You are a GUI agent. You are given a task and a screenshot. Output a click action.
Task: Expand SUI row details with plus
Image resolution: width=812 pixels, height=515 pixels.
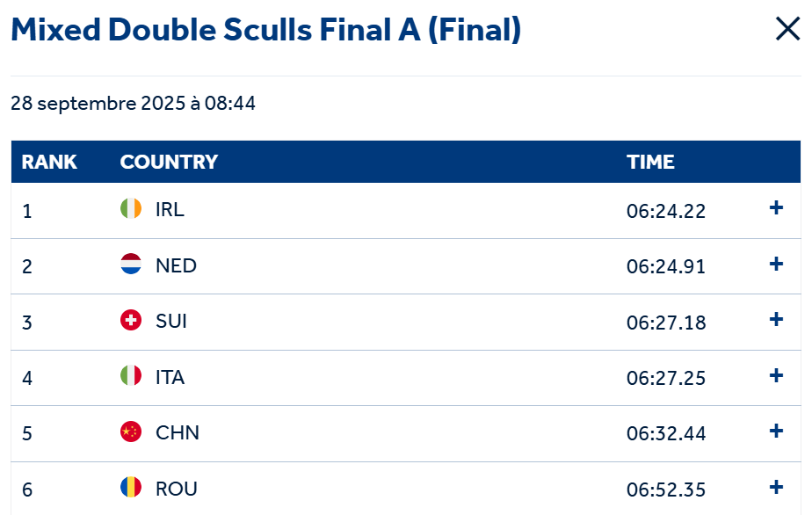(776, 320)
